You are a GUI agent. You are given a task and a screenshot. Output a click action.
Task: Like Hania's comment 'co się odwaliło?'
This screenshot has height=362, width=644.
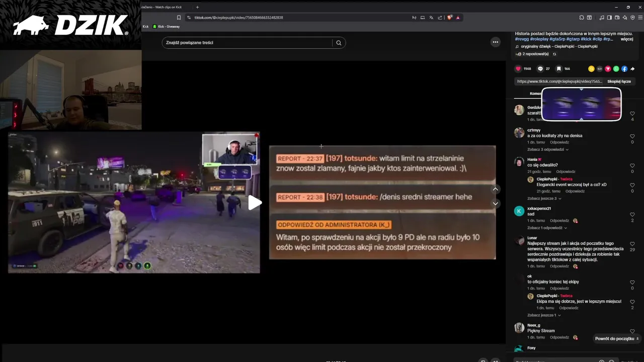632,165
